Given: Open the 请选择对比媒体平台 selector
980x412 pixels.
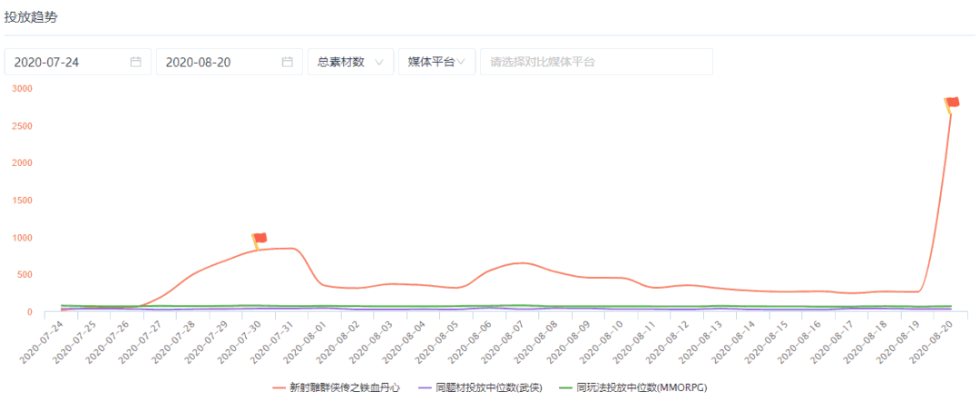Looking at the screenshot, I should point(596,62).
